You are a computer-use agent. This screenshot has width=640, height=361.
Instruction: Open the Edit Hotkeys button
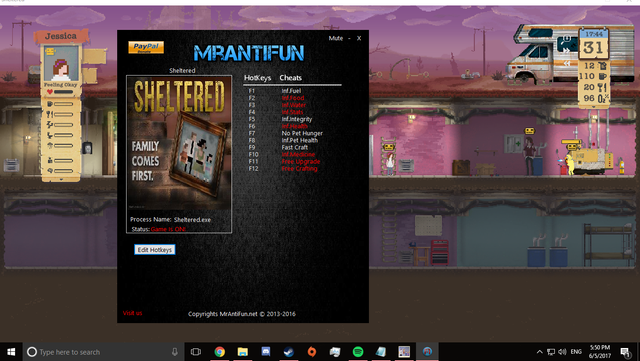coord(155,250)
